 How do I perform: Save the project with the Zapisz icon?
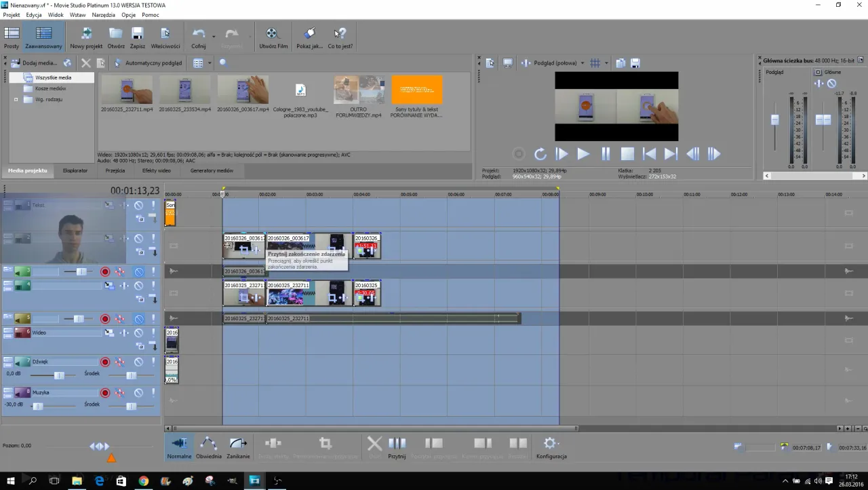138,38
